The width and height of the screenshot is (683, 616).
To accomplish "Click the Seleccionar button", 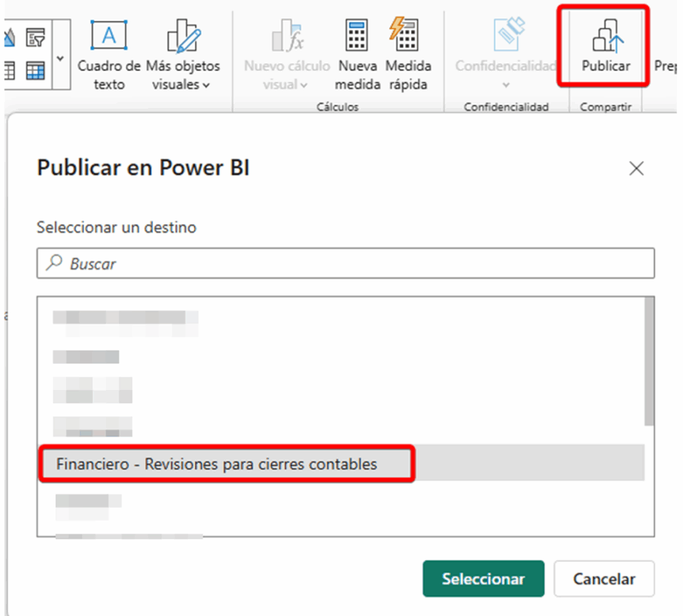I will pyautogui.click(x=483, y=579).
